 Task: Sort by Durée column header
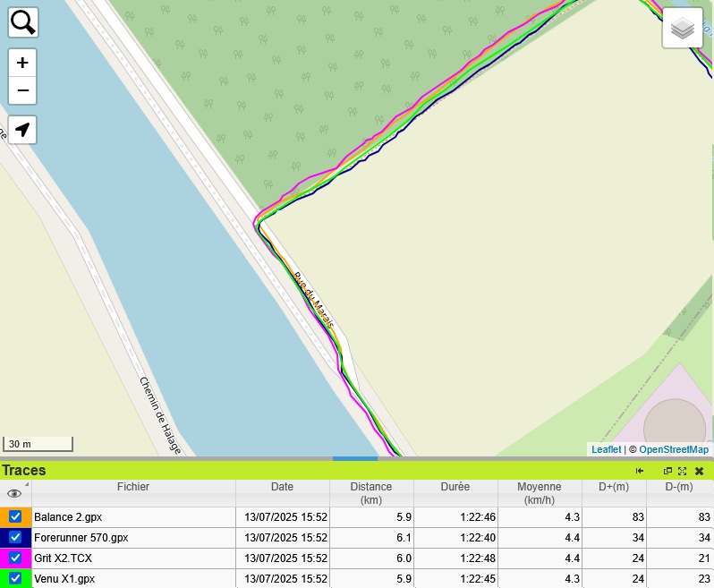point(455,487)
